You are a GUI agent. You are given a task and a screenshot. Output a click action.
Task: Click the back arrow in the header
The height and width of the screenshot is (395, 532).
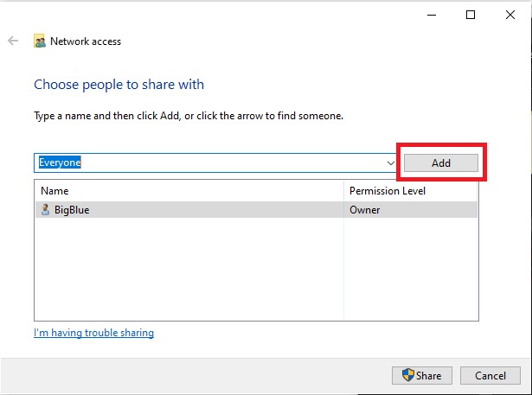[x=13, y=41]
